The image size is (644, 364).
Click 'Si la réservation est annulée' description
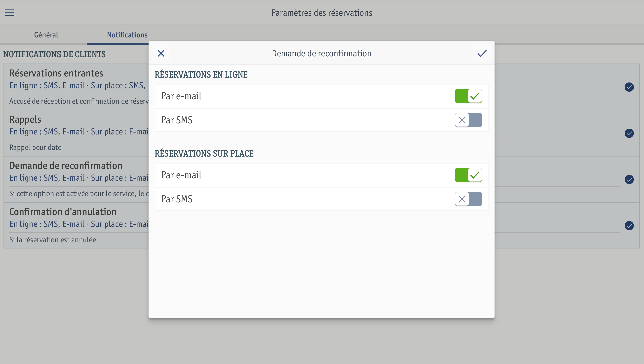tap(53, 240)
